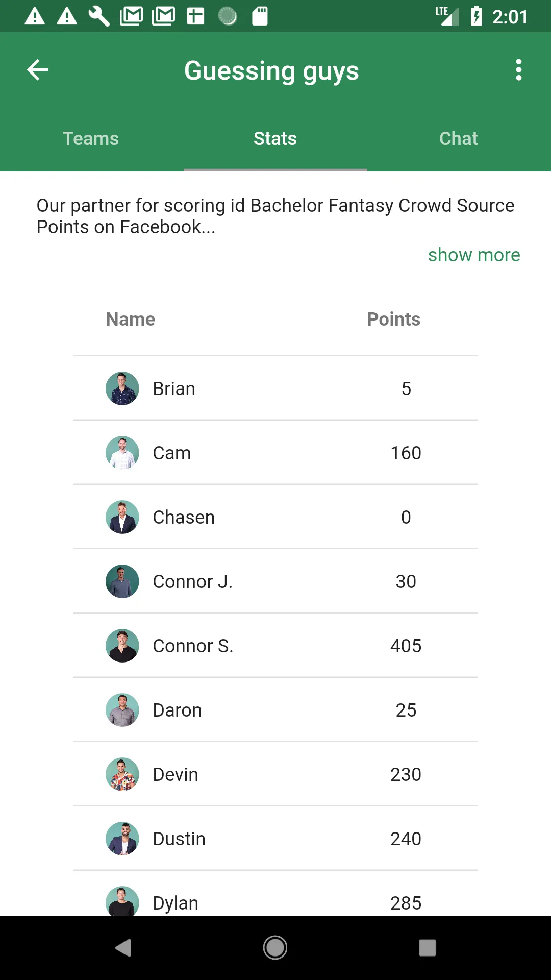Switch to the Chat tab

point(459,139)
